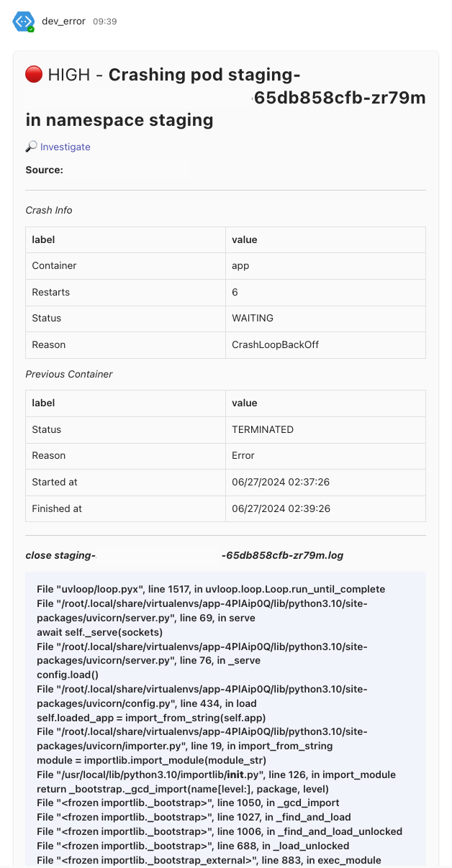Select the CrashLoopBackOff reason cell

(275, 344)
